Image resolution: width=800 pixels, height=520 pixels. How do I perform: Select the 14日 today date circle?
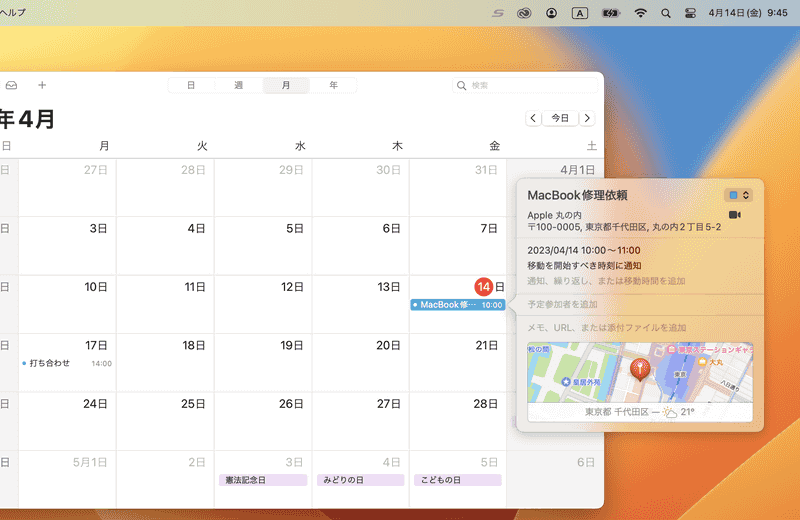(x=484, y=287)
